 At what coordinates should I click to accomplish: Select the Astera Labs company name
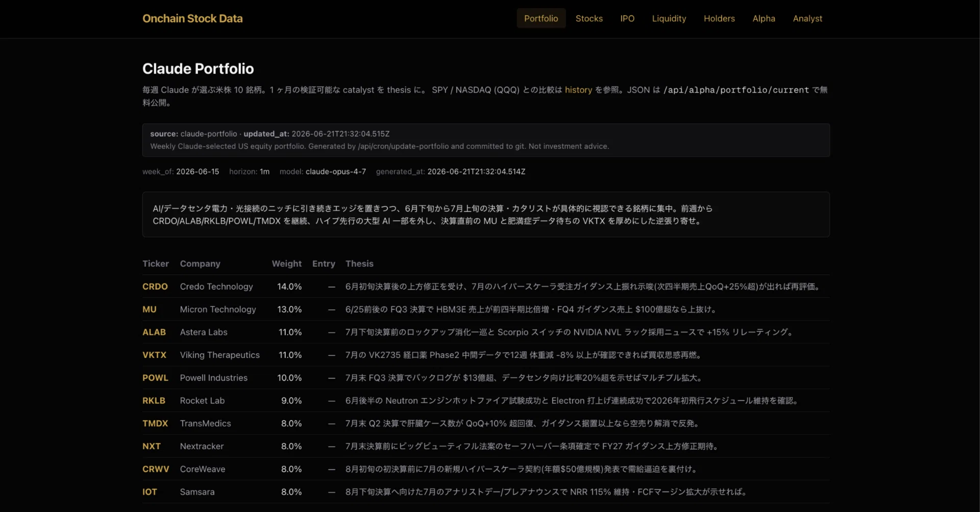pyautogui.click(x=204, y=332)
